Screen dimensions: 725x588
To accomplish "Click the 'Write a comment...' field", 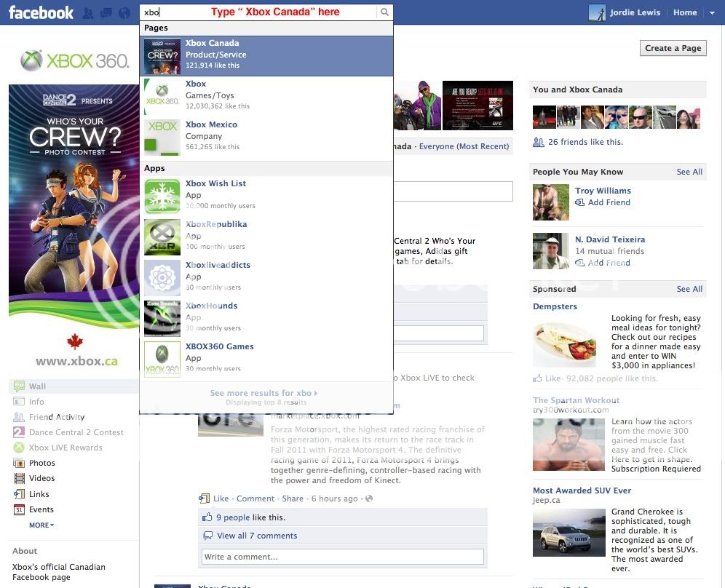I will click(x=342, y=557).
